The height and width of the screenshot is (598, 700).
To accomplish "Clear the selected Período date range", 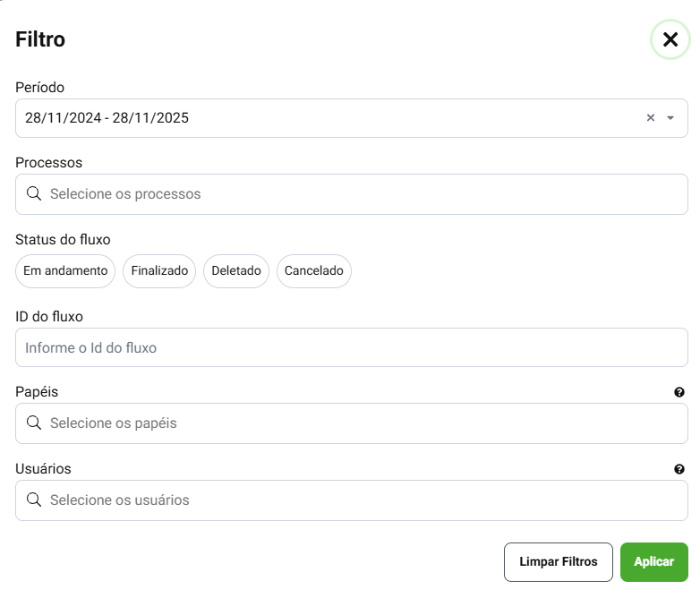I will (x=651, y=118).
